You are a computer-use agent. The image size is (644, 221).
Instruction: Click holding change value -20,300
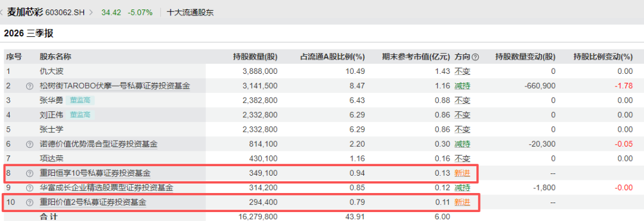542,144
